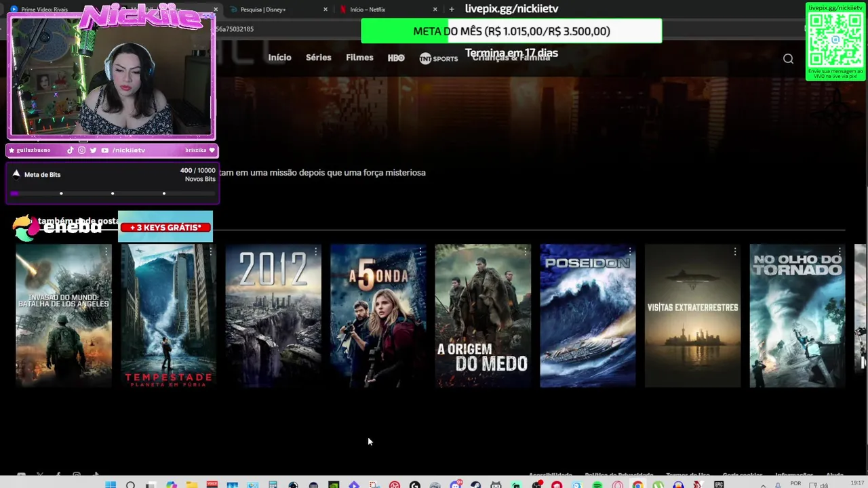Select the A 5ª Onda poster
The image size is (868, 488).
[x=378, y=316]
